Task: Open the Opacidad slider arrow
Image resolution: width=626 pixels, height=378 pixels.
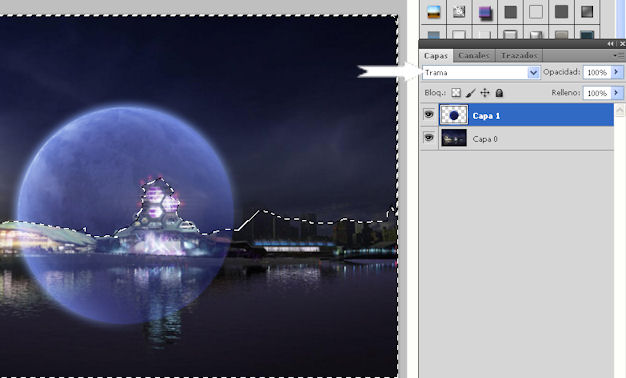Action: 617,72
